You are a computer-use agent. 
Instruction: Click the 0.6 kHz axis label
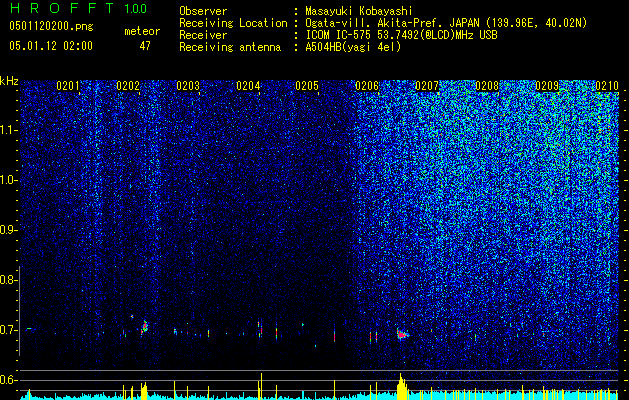pyautogui.click(x=8, y=380)
